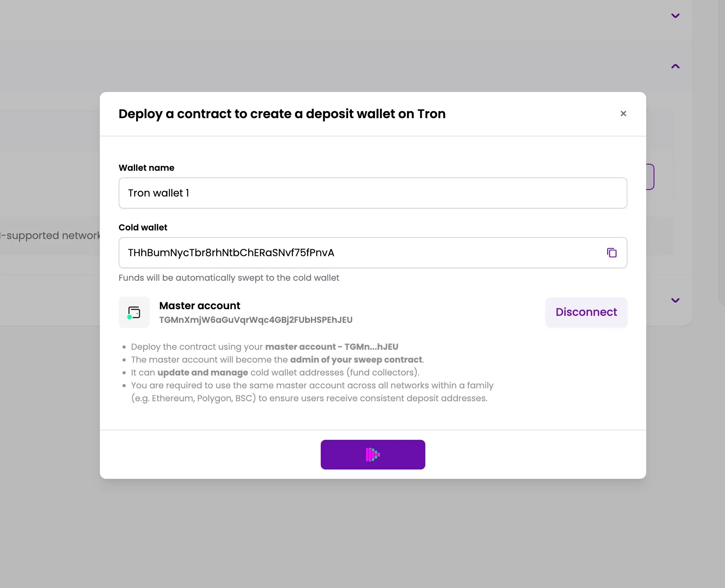Image resolution: width=725 pixels, height=588 pixels.
Task: Click the Cold wallet address field
Action: (359, 253)
